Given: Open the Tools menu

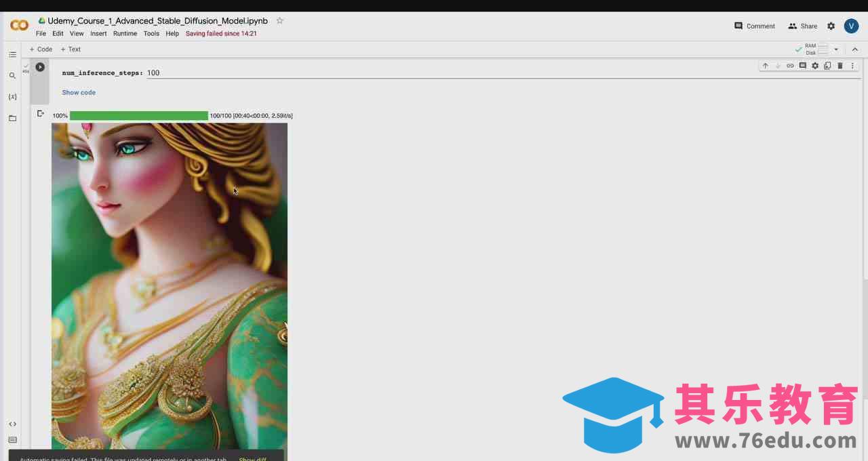Looking at the screenshot, I should pyautogui.click(x=151, y=33).
